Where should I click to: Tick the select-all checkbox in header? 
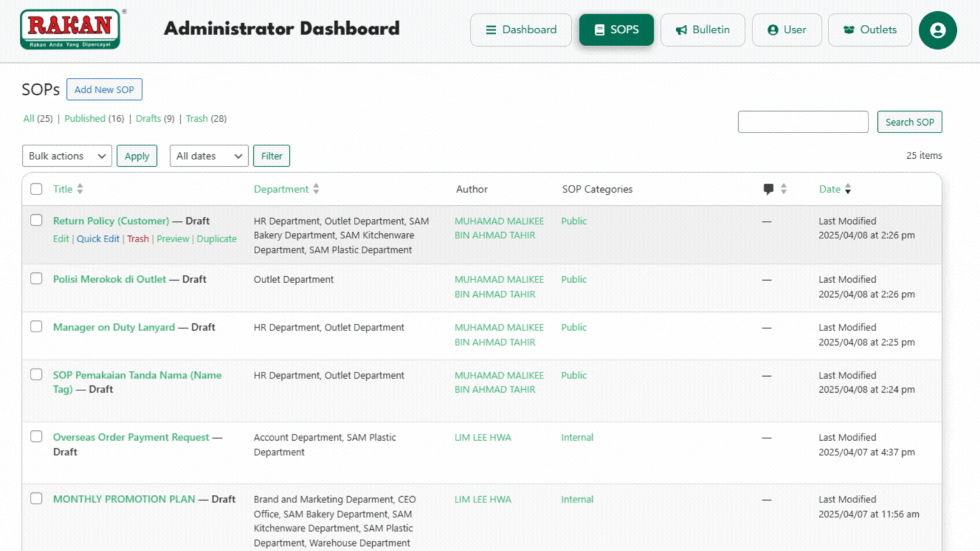pos(36,189)
